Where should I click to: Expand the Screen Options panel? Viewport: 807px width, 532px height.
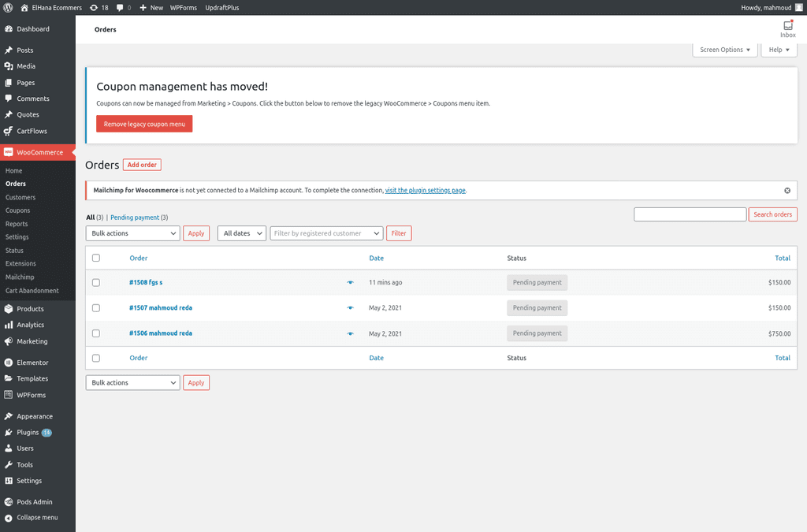[x=725, y=50]
